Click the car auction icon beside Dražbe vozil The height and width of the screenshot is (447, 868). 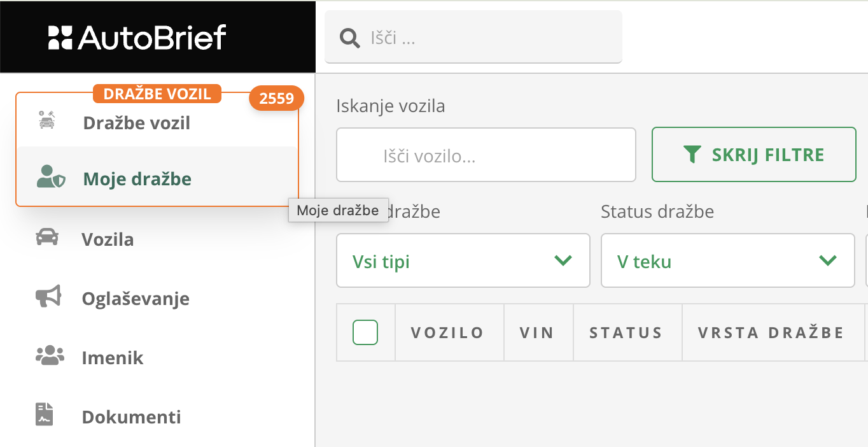pos(47,120)
